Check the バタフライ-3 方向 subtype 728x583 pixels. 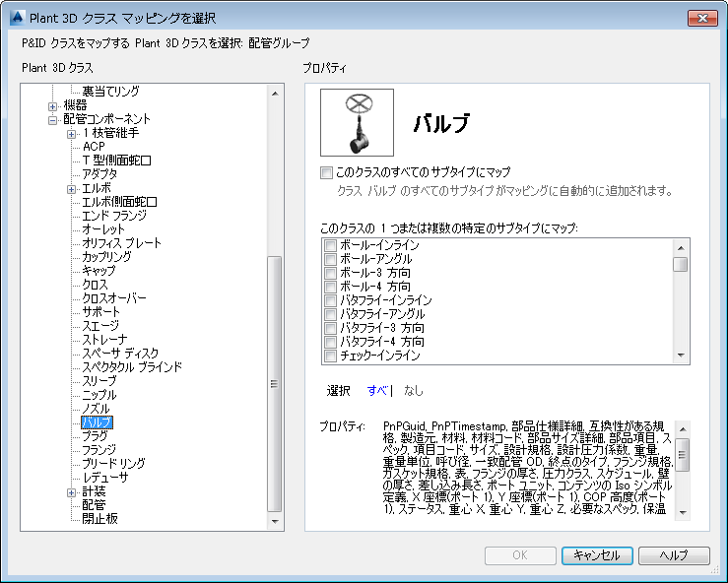coord(330,328)
